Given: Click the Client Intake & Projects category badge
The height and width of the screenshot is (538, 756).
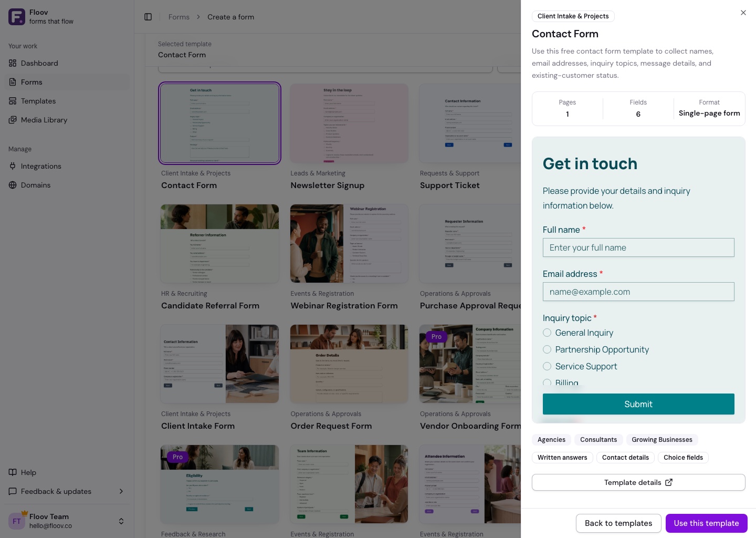Looking at the screenshot, I should click(x=573, y=16).
